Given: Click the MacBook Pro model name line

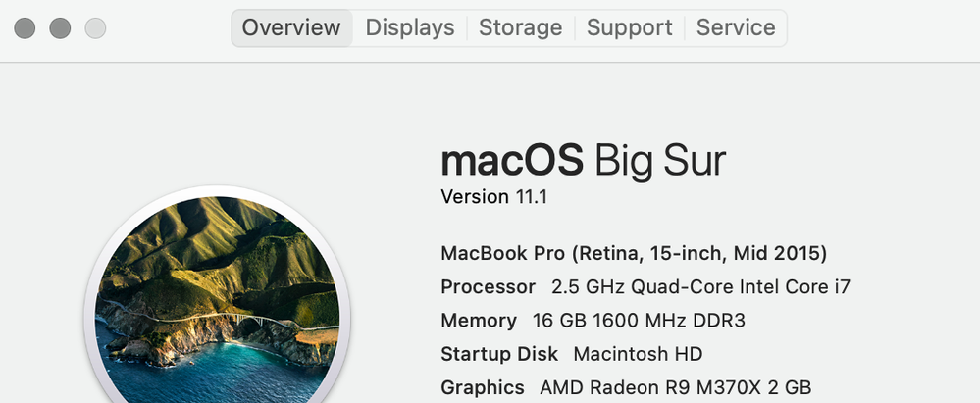Looking at the screenshot, I should [634, 254].
